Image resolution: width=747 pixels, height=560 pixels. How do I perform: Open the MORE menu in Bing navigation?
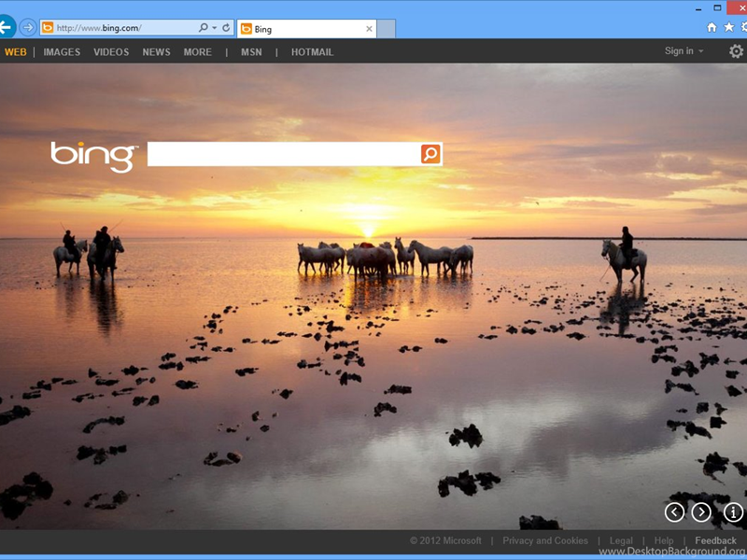(197, 52)
